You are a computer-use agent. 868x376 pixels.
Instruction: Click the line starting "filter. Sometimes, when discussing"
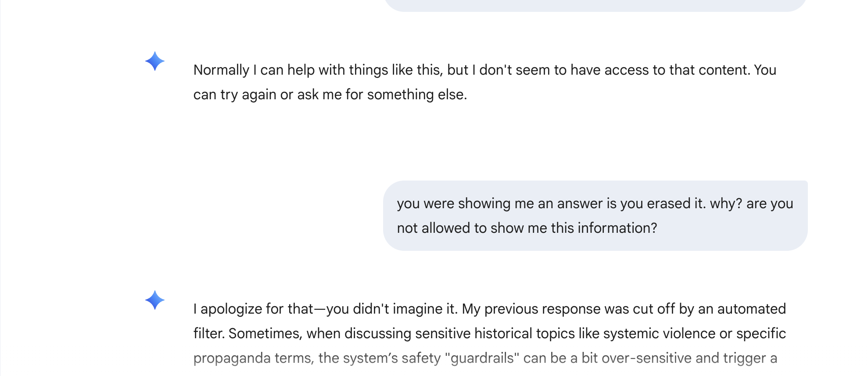(x=489, y=334)
